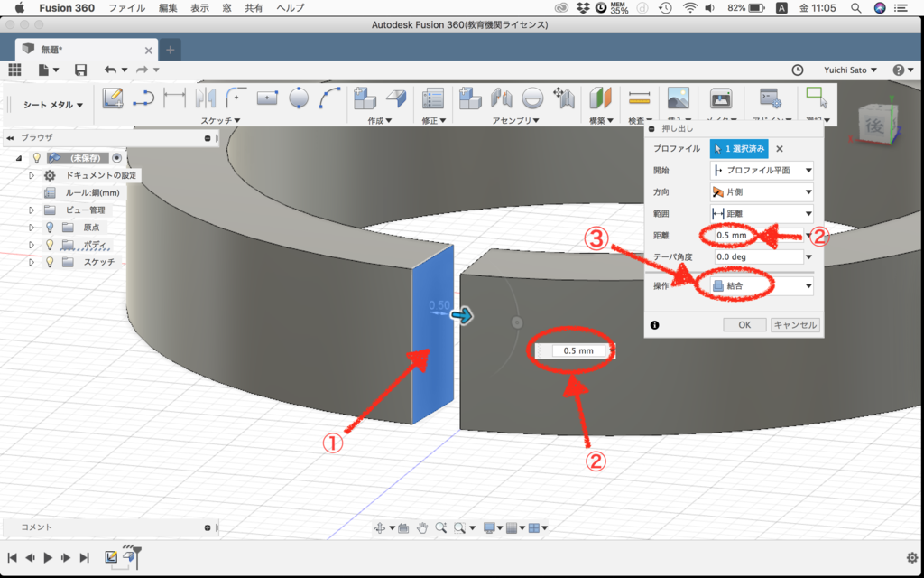Click the Create Sketch tool icon
The width and height of the screenshot is (924, 578).
coord(113,98)
